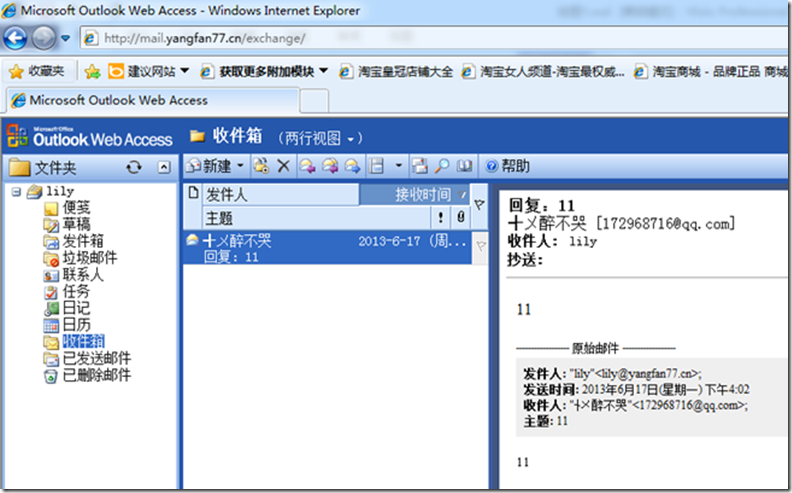Open the Address Book toolbar icon
The width and height of the screenshot is (792, 493).
(464, 166)
